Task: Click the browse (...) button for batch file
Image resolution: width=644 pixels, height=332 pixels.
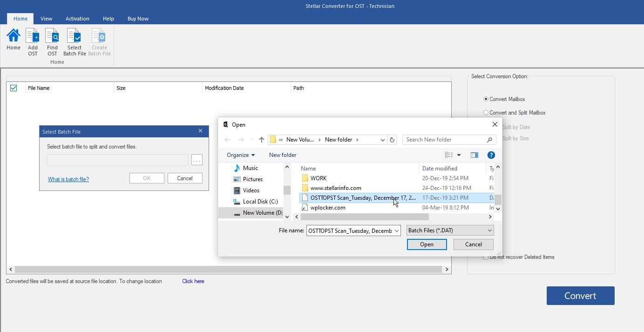Action: (x=197, y=160)
